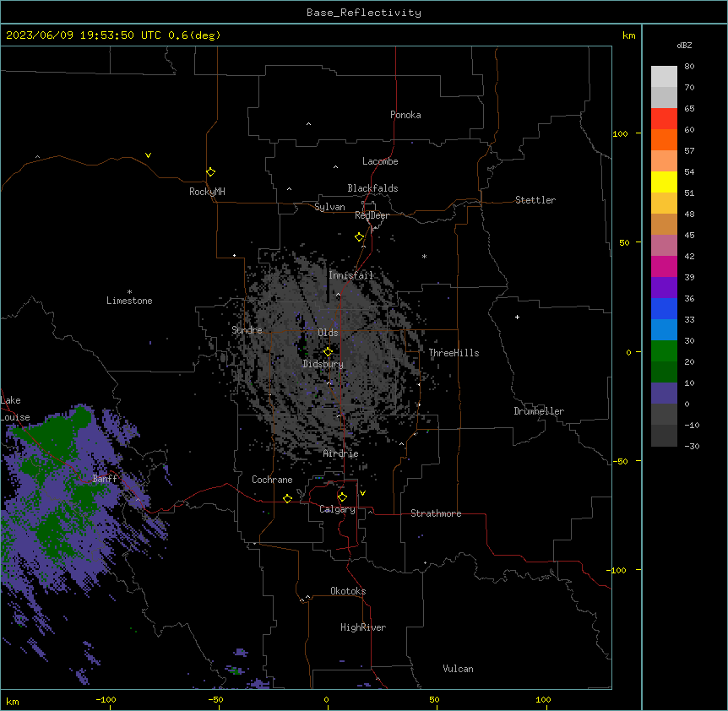The width and height of the screenshot is (728, 711).
Task: Select the Olds label
Action: 328,333
